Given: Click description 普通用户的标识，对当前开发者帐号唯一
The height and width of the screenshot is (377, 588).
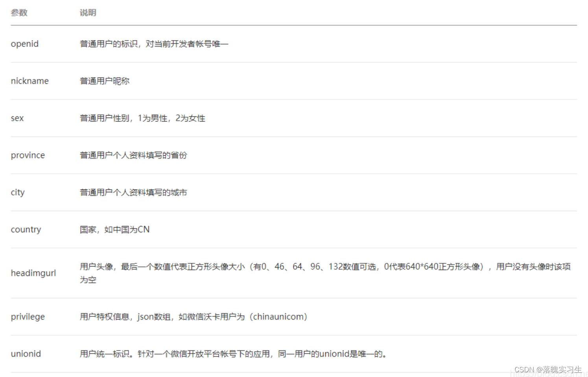Looking at the screenshot, I should click(x=154, y=44).
